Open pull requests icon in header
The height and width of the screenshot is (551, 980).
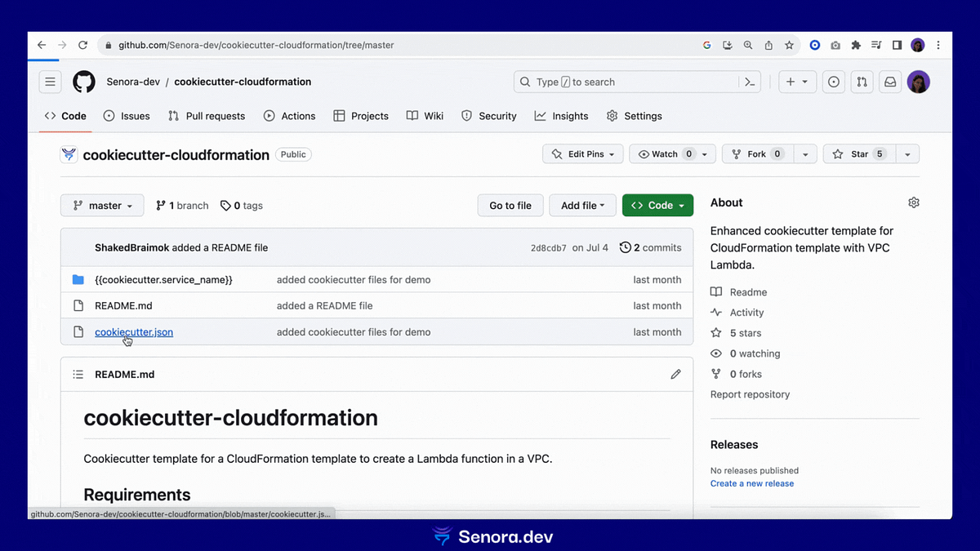click(862, 82)
